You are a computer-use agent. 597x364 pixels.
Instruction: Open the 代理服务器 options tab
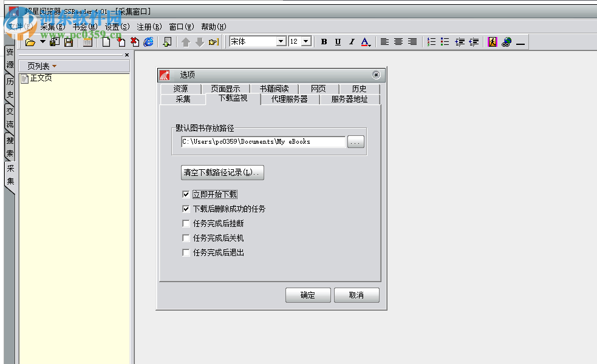289,99
